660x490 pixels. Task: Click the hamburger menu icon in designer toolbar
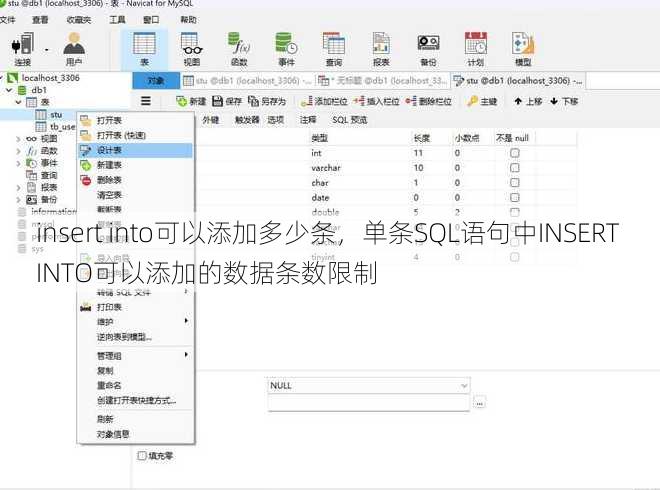tap(146, 101)
